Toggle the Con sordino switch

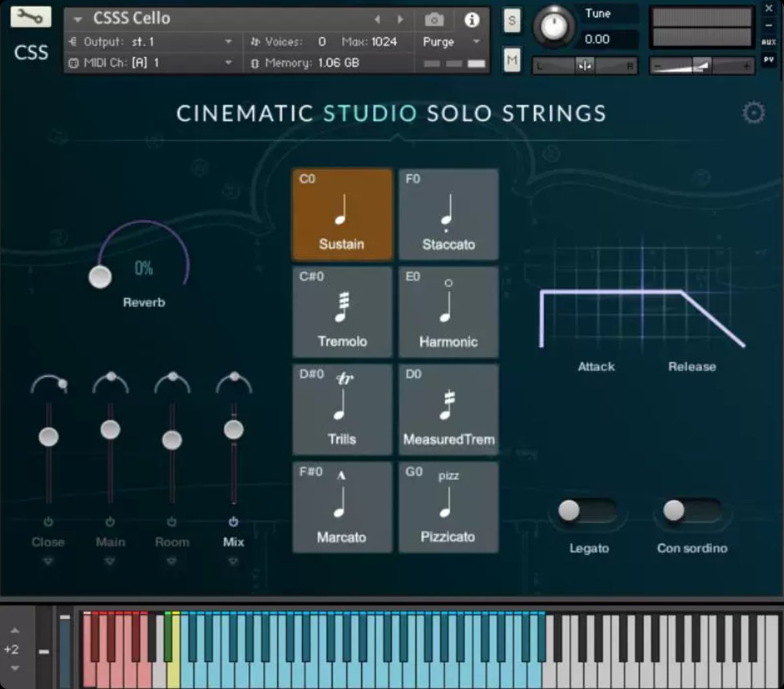click(x=691, y=511)
